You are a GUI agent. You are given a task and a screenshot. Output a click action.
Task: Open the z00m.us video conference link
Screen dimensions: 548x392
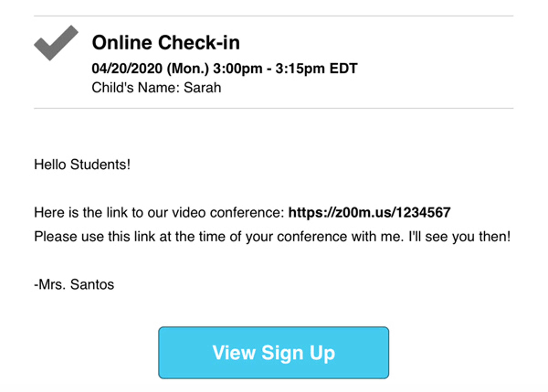click(369, 212)
